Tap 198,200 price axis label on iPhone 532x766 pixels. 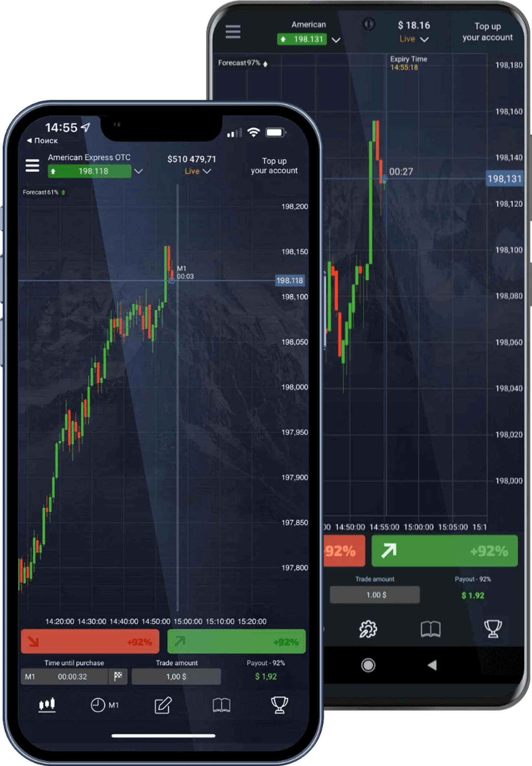click(x=295, y=206)
